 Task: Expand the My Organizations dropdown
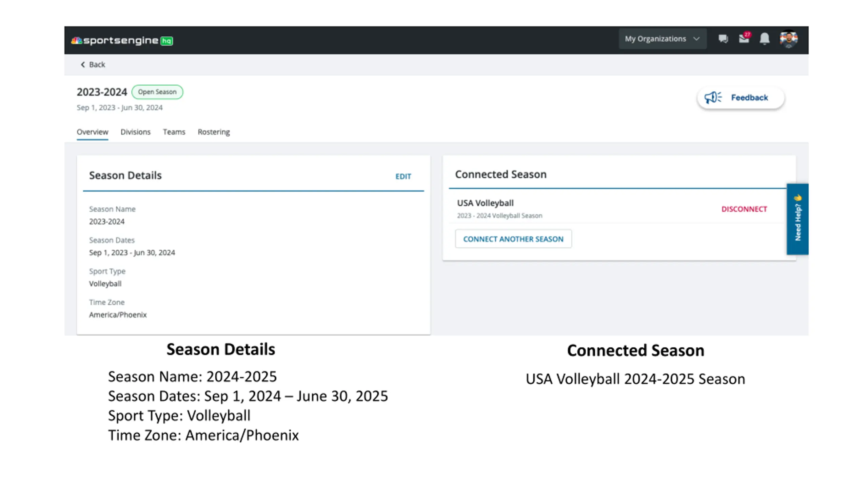coord(663,39)
